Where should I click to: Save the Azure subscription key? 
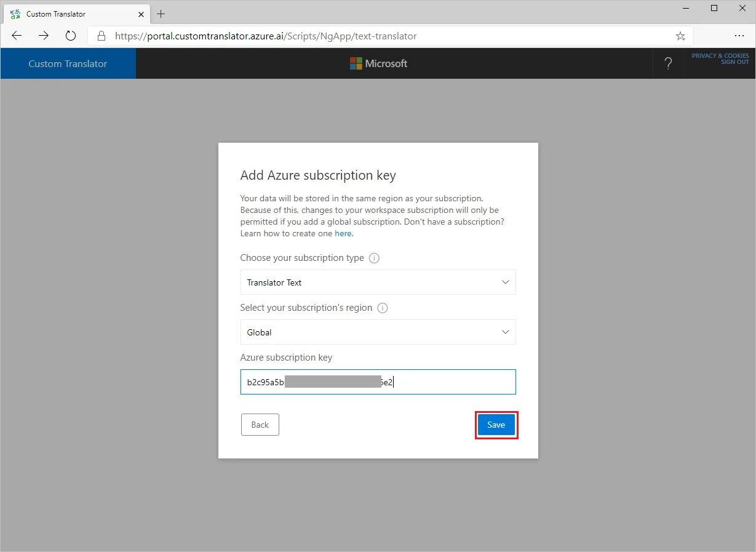(496, 425)
